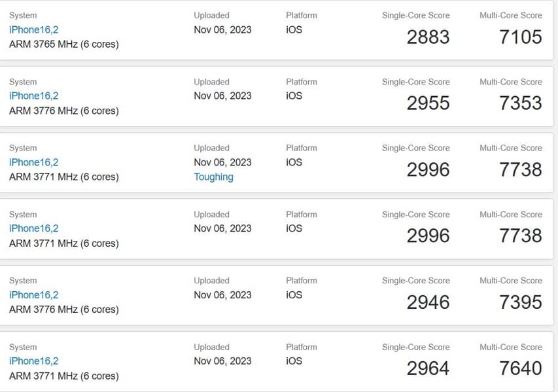This screenshot has height=392, width=558.
Task: Click the multi-core score 7105
Action: tap(521, 37)
